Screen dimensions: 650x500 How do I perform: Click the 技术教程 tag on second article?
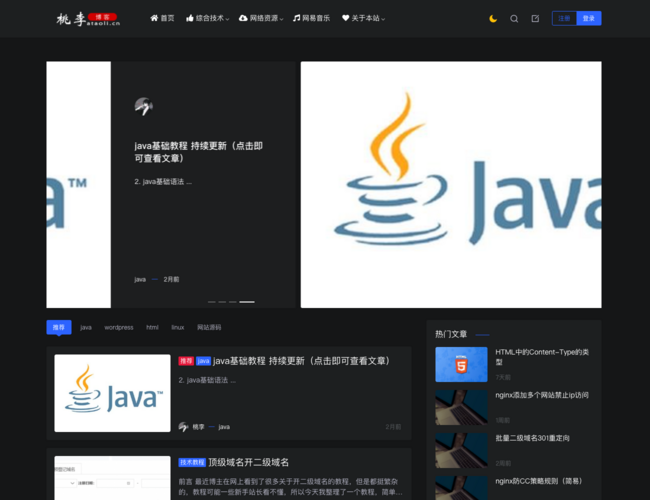192,462
